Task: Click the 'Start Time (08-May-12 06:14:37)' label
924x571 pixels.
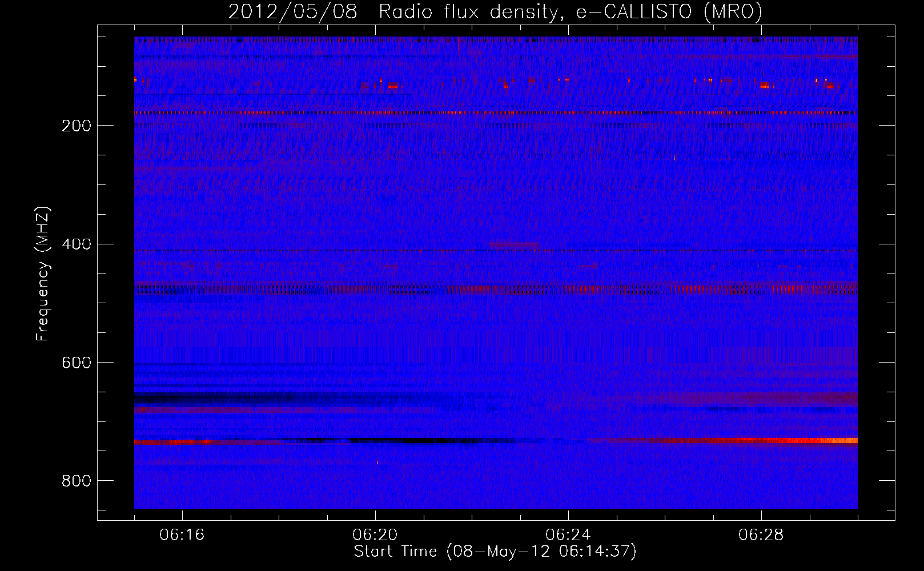Action: (495, 552)
